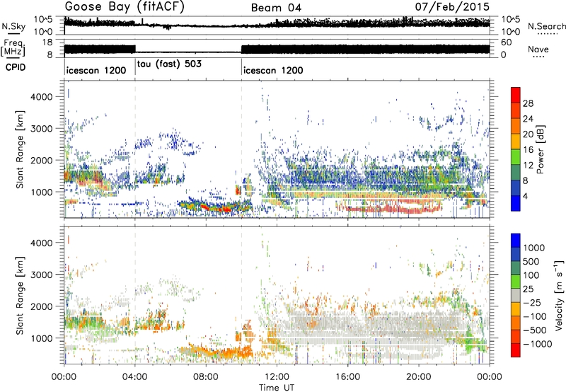Select the 'Freq. [MHz]' axis label
The height and width of the screenshot is (392, 566).
[x=13, y=48]
